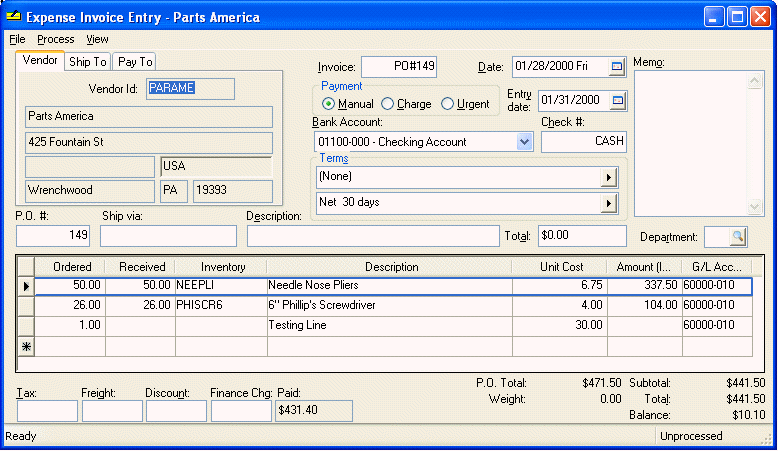Click the country field USA
This screenshot has height=451, width=778.
pyautogui.click(x=216, y=167)
